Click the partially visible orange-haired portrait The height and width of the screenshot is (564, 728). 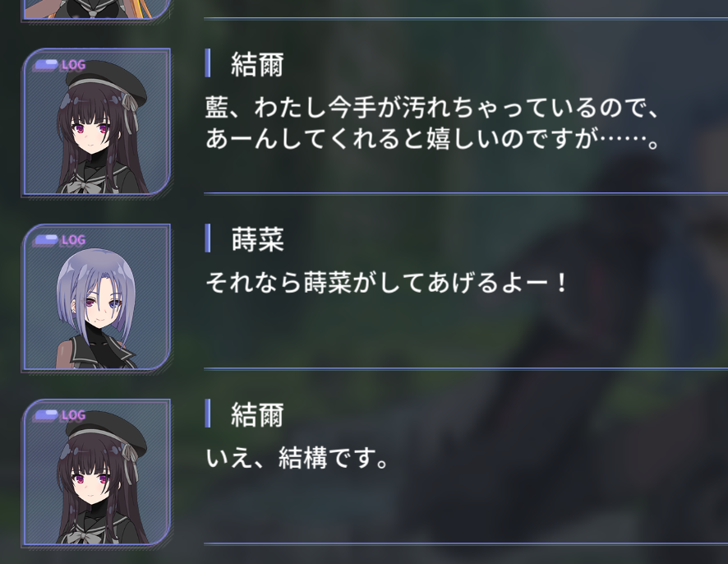click(96, 9)
